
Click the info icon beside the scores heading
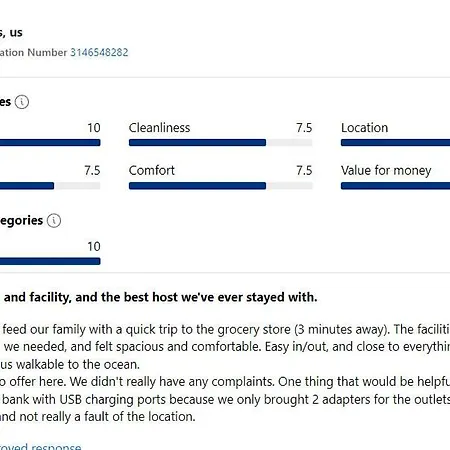tap(22, 102)
